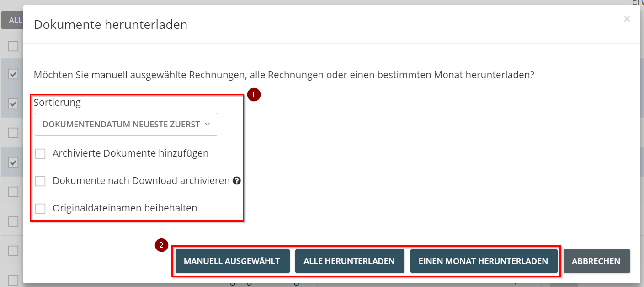Cancel with the Abbrechen button
This screenshot has width=644, height=287.
point(596,261)
